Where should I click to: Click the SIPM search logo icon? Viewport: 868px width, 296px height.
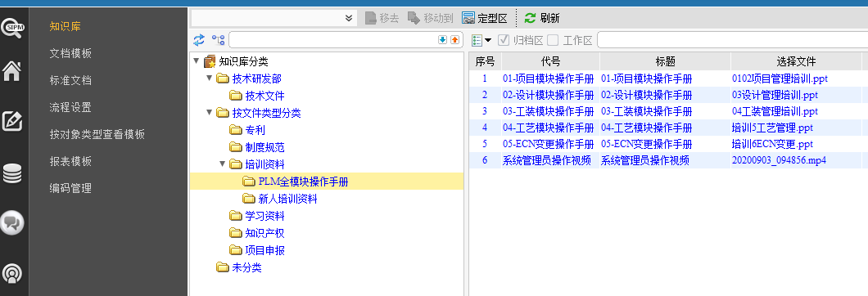pyautogui.click(x=12, y=28)
